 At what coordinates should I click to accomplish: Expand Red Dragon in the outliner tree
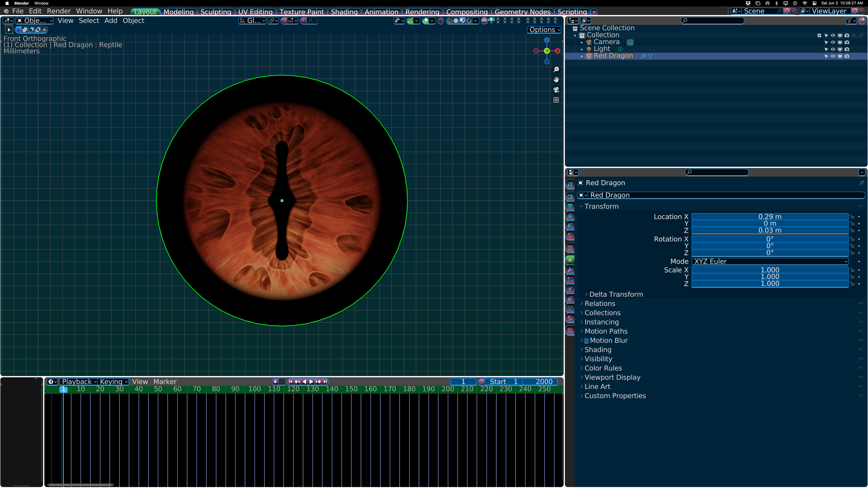tap(582, 56)
